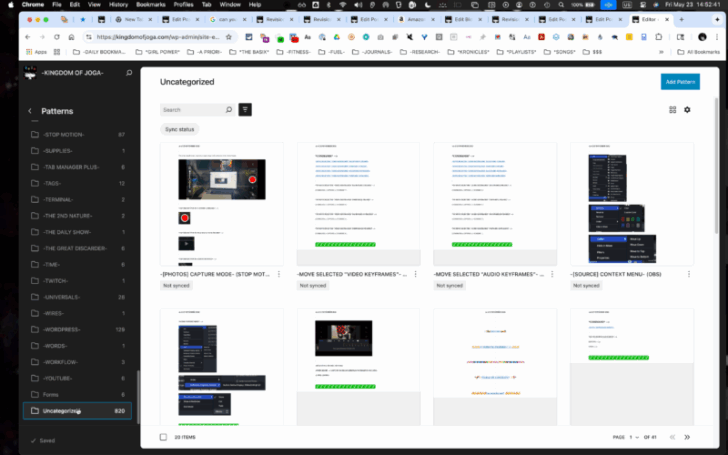Click the filter icon beside Search
The height and width of the screenshot is (455, 728).
coord(245,110)
